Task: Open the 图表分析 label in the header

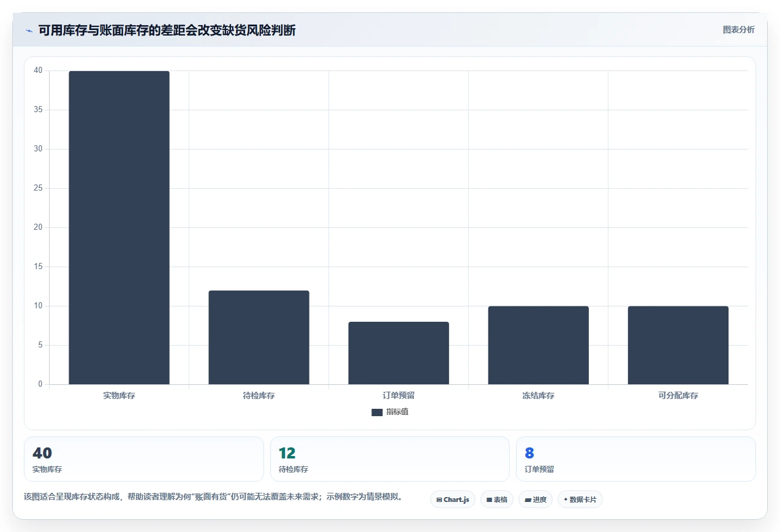Action: tap(738, 29)
